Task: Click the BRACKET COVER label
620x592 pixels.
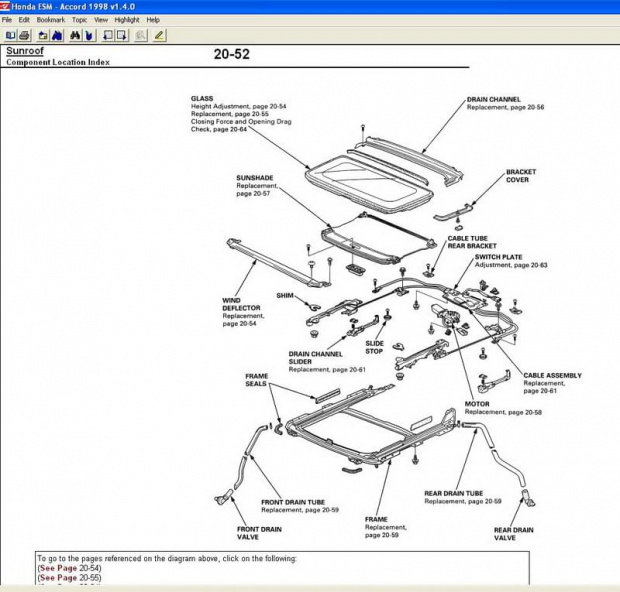Action: [x=521, y=176]
